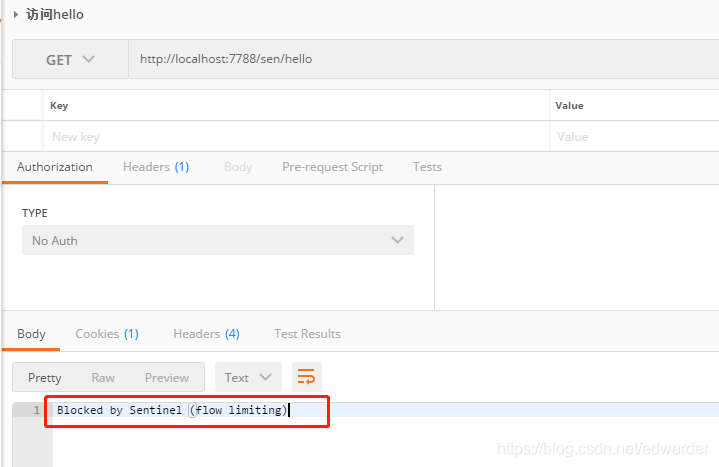Open the GET method dropdown
The image size is (719, 467).
(x=70, y=59)
